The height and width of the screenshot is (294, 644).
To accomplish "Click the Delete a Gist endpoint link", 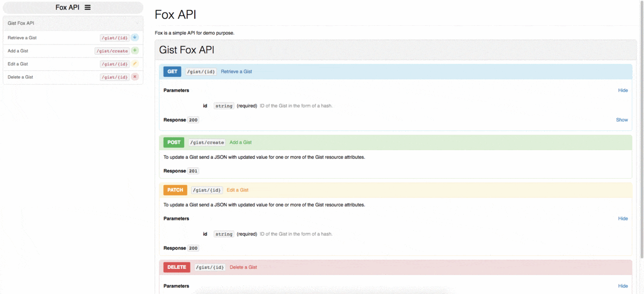I will 243,267.
